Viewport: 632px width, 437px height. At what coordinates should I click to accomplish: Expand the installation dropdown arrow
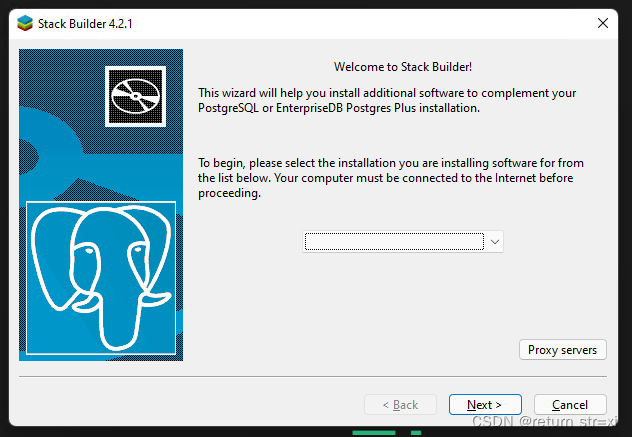495,242
